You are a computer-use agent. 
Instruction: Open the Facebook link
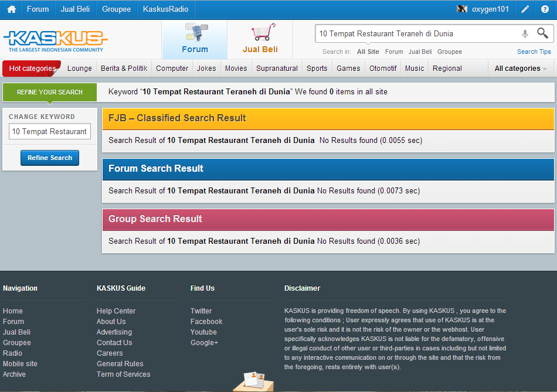206,322
